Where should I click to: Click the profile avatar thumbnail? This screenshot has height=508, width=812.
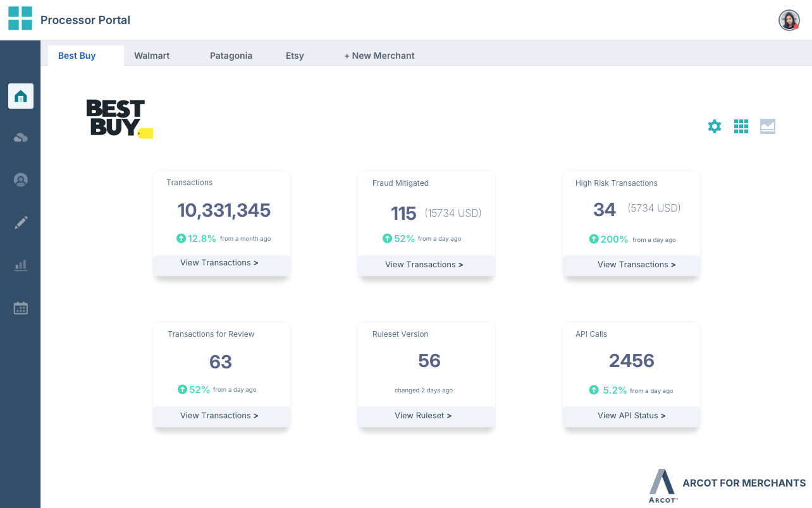789,20
